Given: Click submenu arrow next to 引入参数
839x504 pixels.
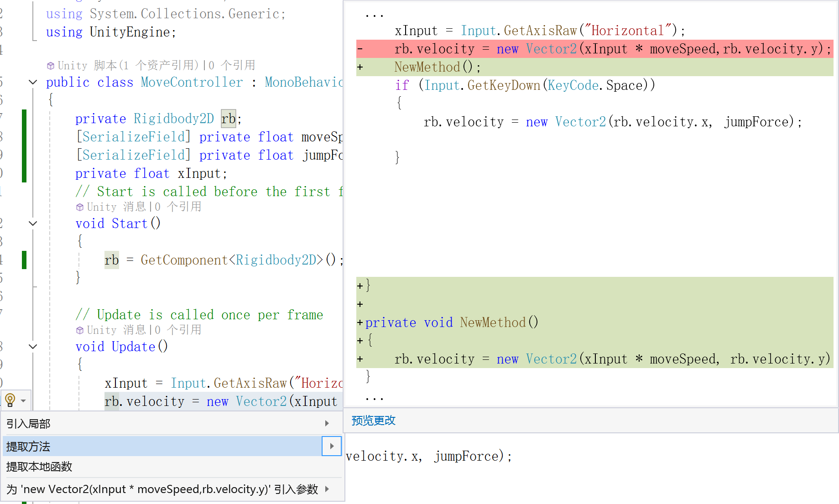Looking at the screenshot, I should [x=327, y=489].
